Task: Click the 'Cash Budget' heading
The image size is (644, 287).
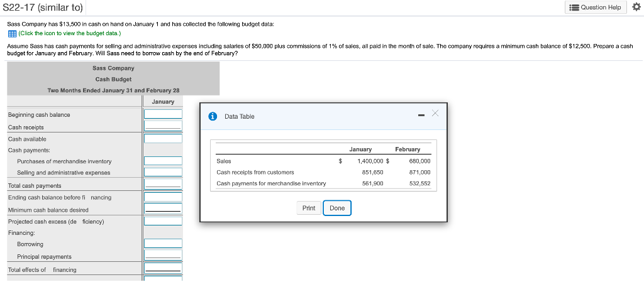Action: click(x=113, y=79)
